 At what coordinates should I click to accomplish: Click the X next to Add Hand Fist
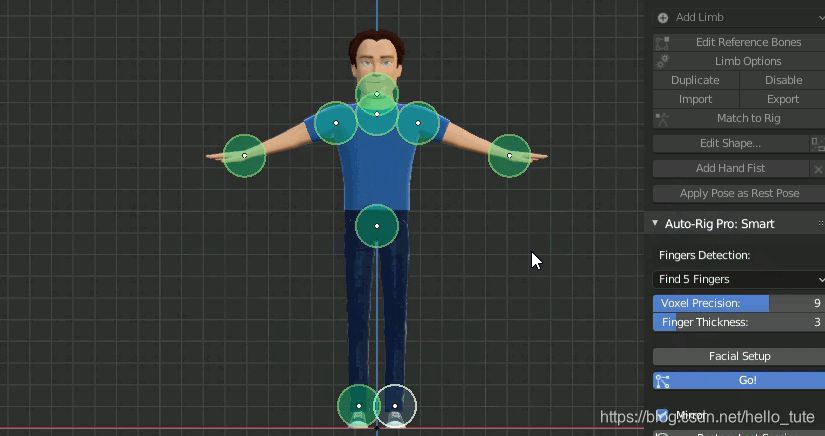click(817, 169)
